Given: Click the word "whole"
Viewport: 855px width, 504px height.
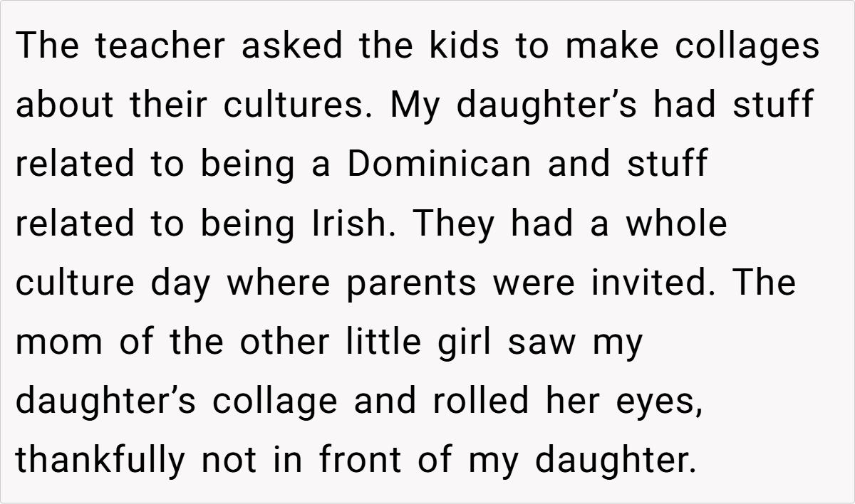Looking at the screenshot, I should (x=676, y=224).
